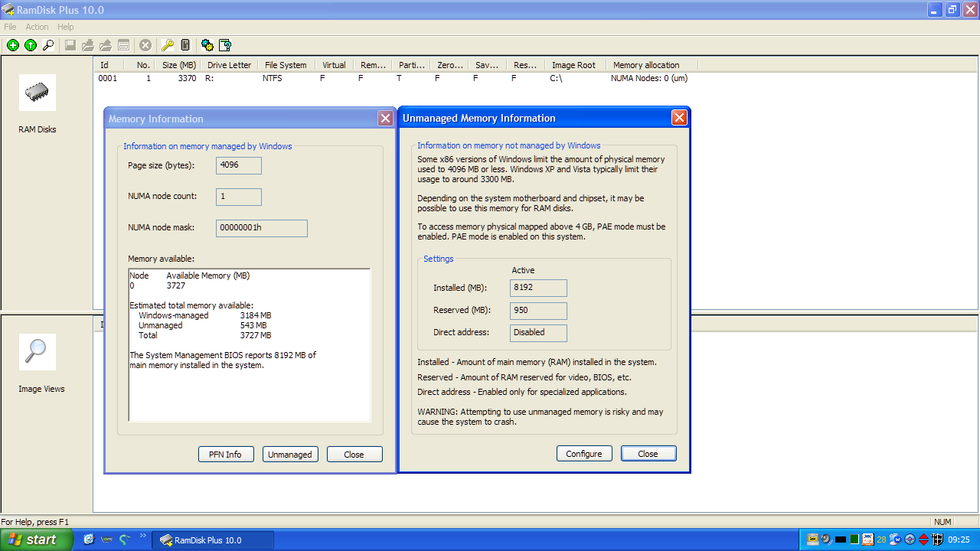
Task: Select the RAM Disks chip icon in sidebar
Action: click(x=38, y=93)
